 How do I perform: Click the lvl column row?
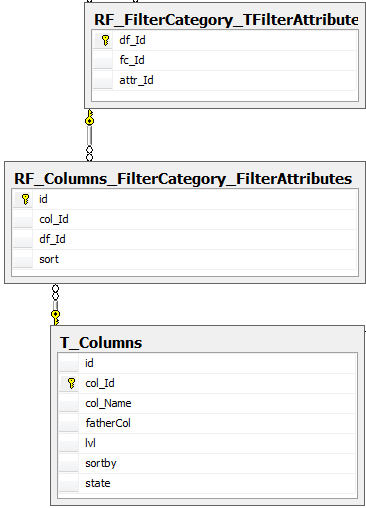click(x=207, y=443)
